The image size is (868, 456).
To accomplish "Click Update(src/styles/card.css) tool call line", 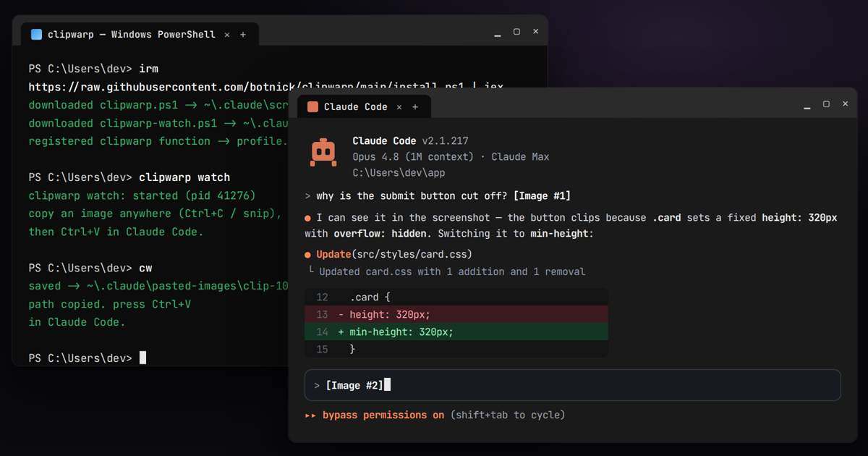I will (394, 254).
